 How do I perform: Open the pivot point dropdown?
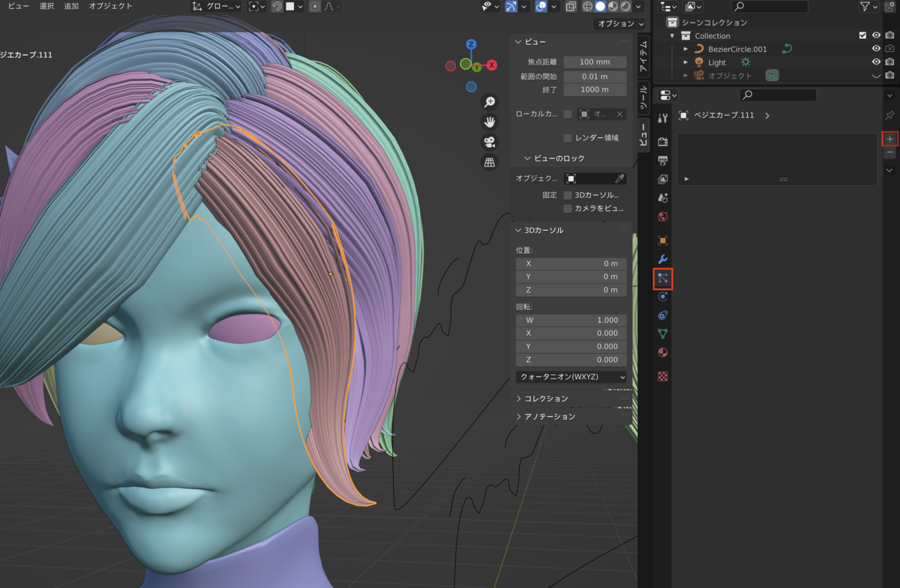256,6
